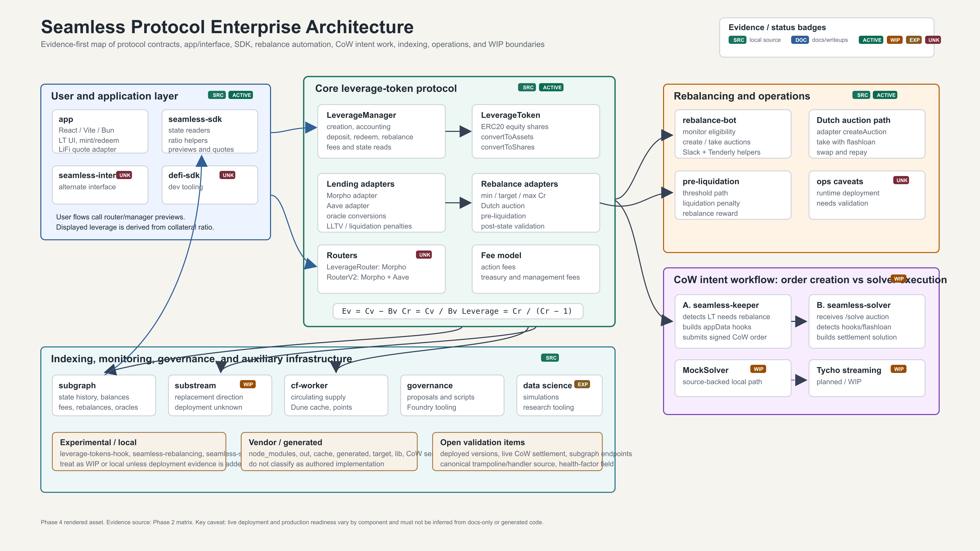This screenshot has width=980, height=551.
Task: Click 'local source' legend label
Action: click(x=765, y=40)
